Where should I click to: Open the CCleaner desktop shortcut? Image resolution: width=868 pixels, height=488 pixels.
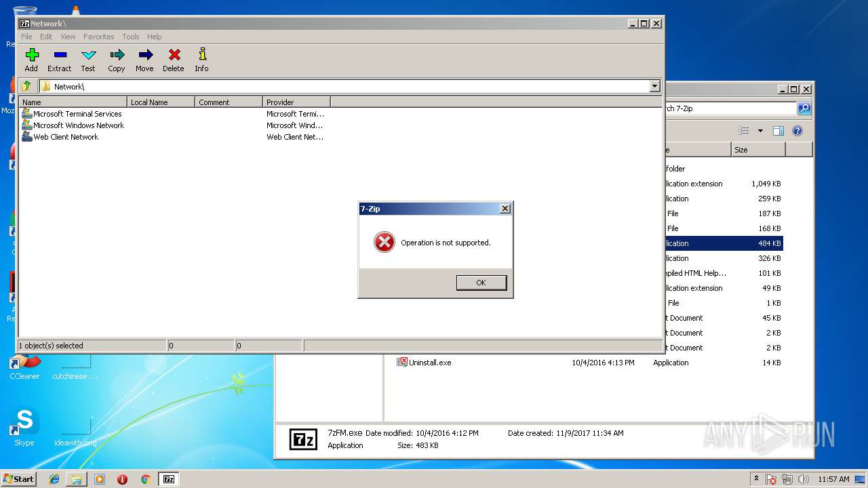click(x=24, y=368)
